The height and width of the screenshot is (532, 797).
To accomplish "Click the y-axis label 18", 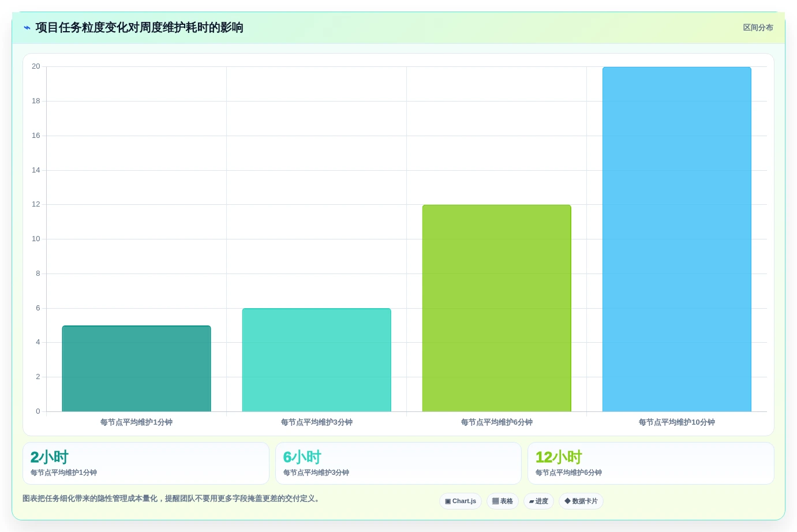I will tap(36, 101).
